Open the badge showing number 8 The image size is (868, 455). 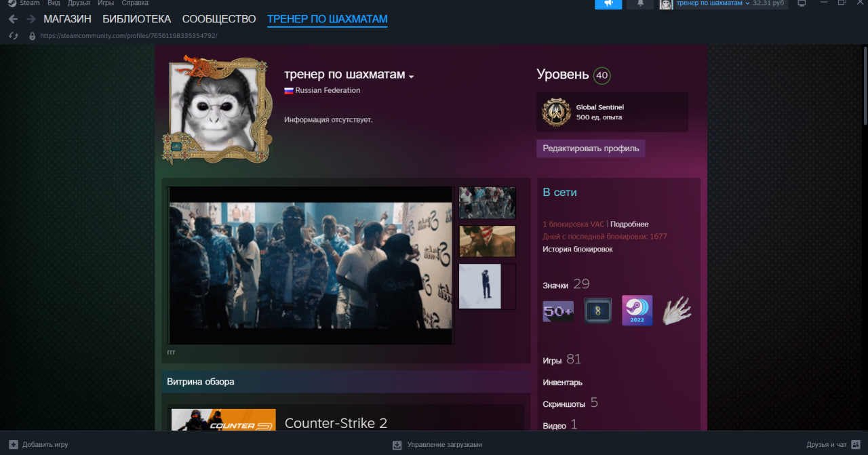click(597, 311)
